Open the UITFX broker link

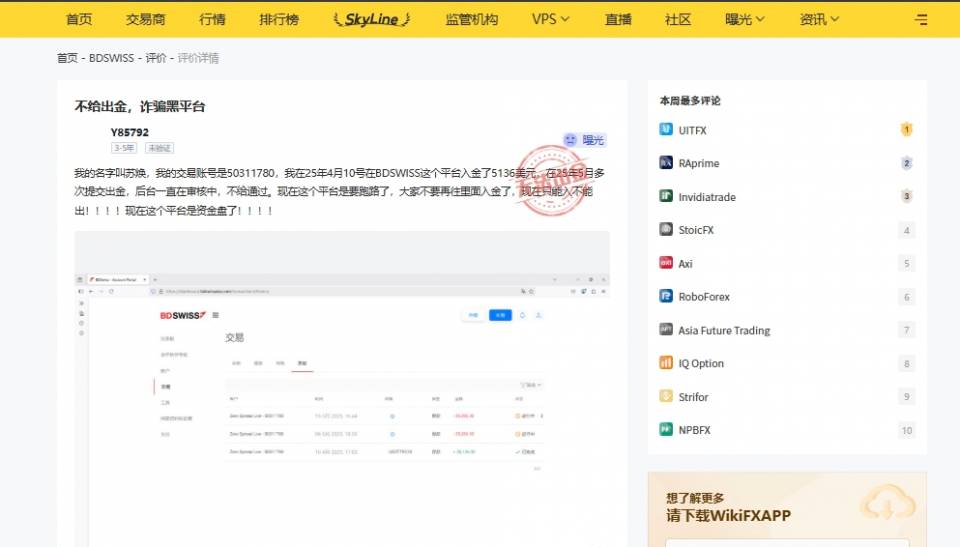click(x=692, y=130)
